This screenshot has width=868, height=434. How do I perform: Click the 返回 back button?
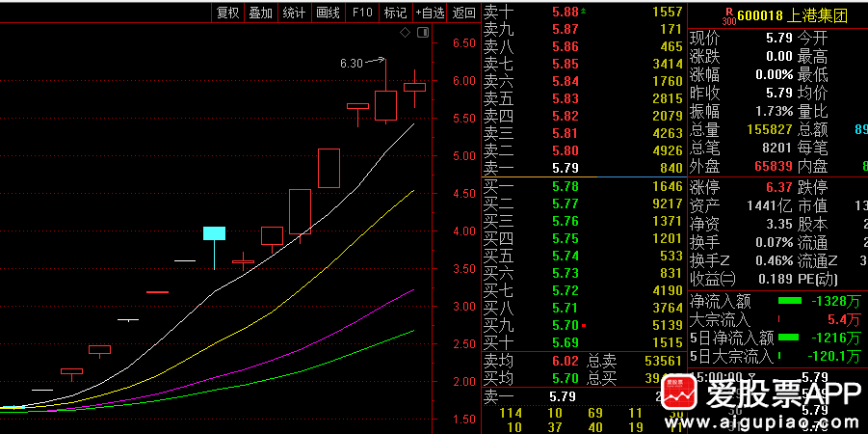point(464,13)
